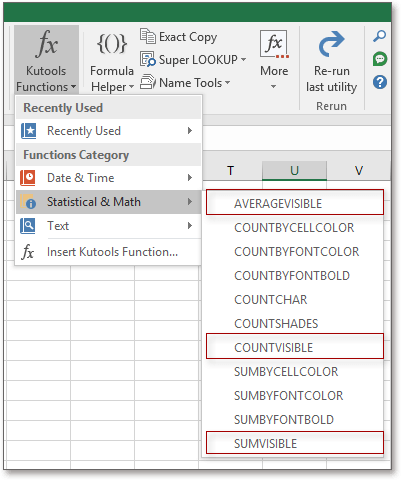
Task: Open the Recently Used menu item
Action: click(x=109, y=131)
